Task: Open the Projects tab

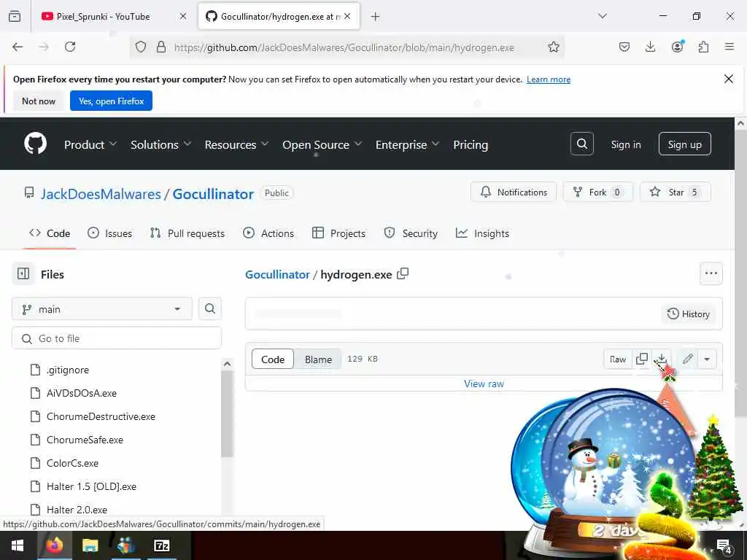Action: pos(338,233)
